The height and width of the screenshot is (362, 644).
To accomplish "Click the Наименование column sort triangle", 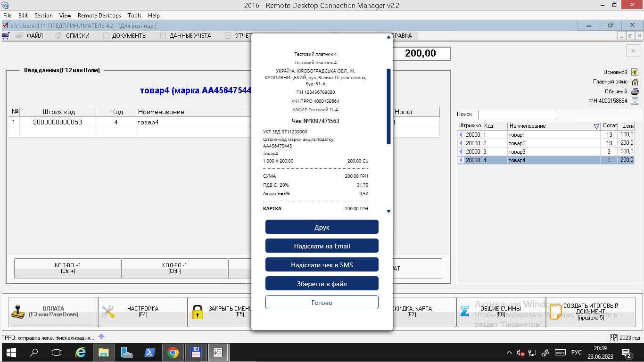I will coord(596,126).
